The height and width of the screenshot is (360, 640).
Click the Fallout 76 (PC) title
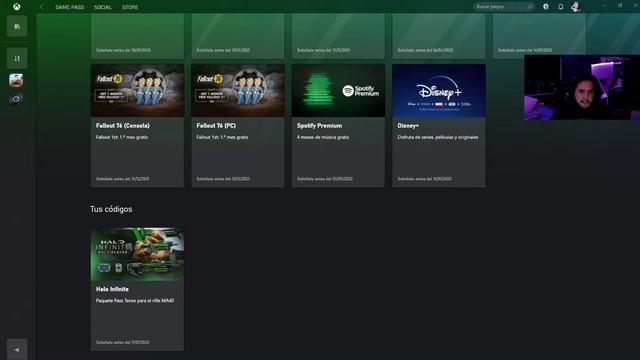coord(216,126)
